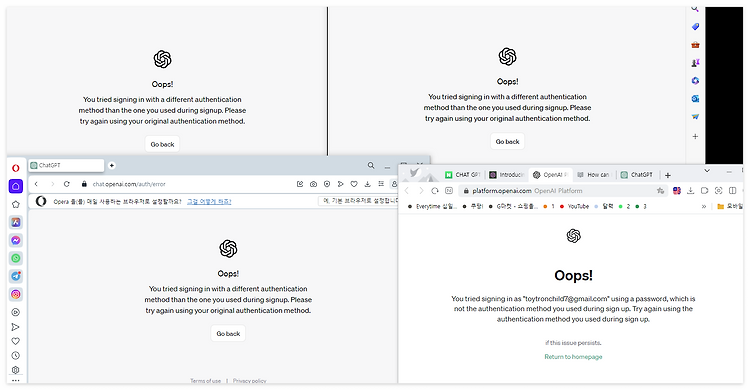
Task: Click the plus customize button in Edge sidebar
Action: [695, 136]
